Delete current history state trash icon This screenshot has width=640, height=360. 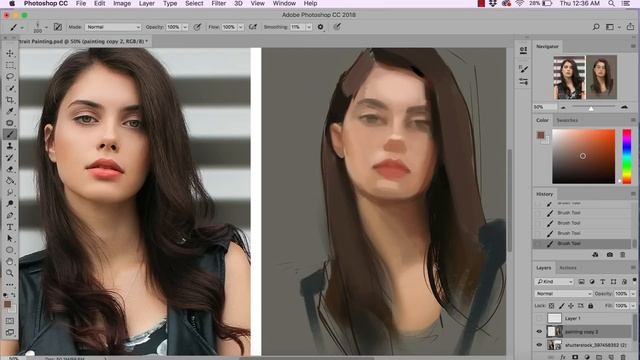click(622, 255)
